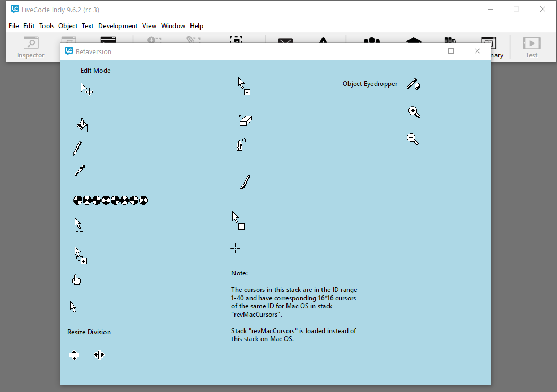Image resolution: width=557 pixels, height=392 pixels.
Task: Close the LiveCode Indy main window
Action: pos(543,9)
